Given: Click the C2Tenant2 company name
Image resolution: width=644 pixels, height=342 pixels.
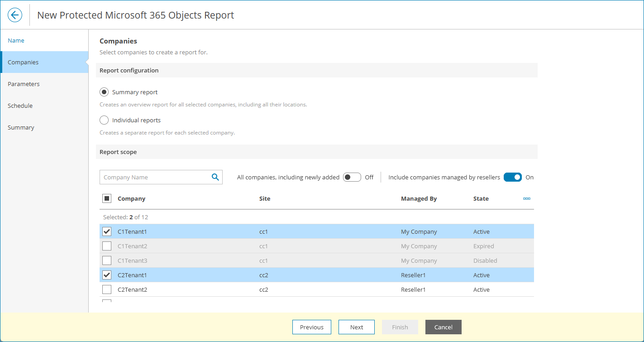Looking at the screenshot, I should (132, 289).
